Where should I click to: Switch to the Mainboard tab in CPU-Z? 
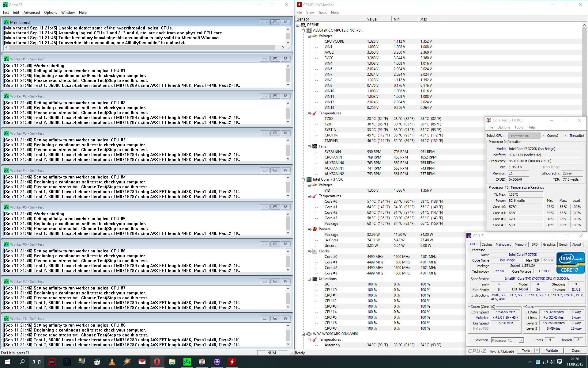tap(503, 244)
